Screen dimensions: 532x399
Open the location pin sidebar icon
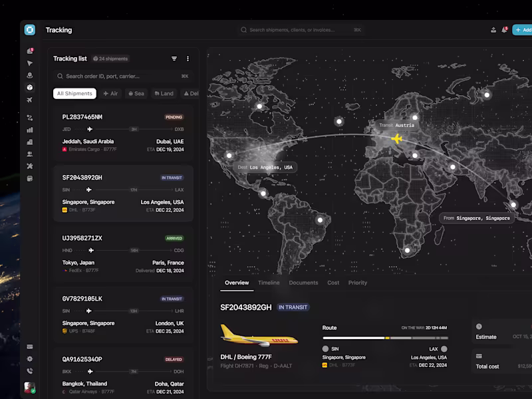pyautogui.click(x=30, y=75)
